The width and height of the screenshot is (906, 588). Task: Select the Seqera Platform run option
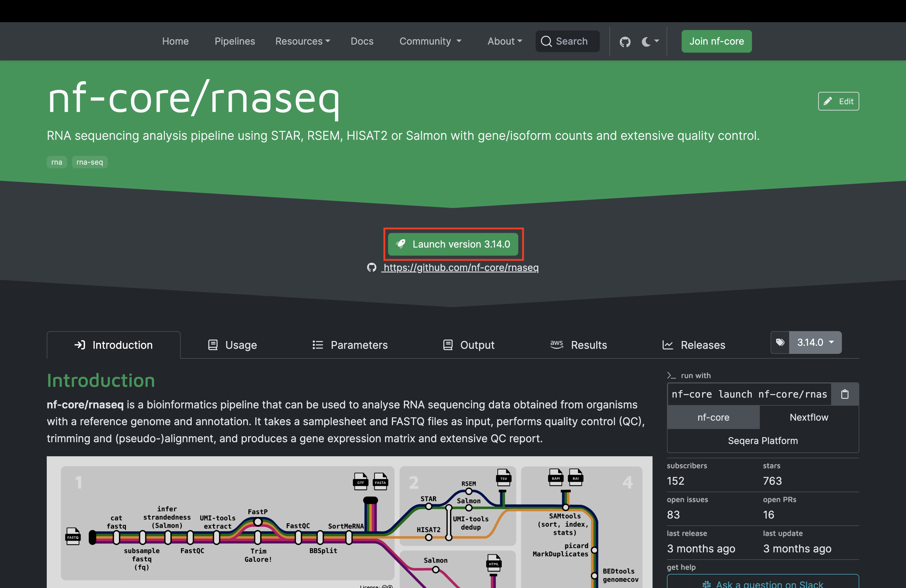click(x=763, y=440)
